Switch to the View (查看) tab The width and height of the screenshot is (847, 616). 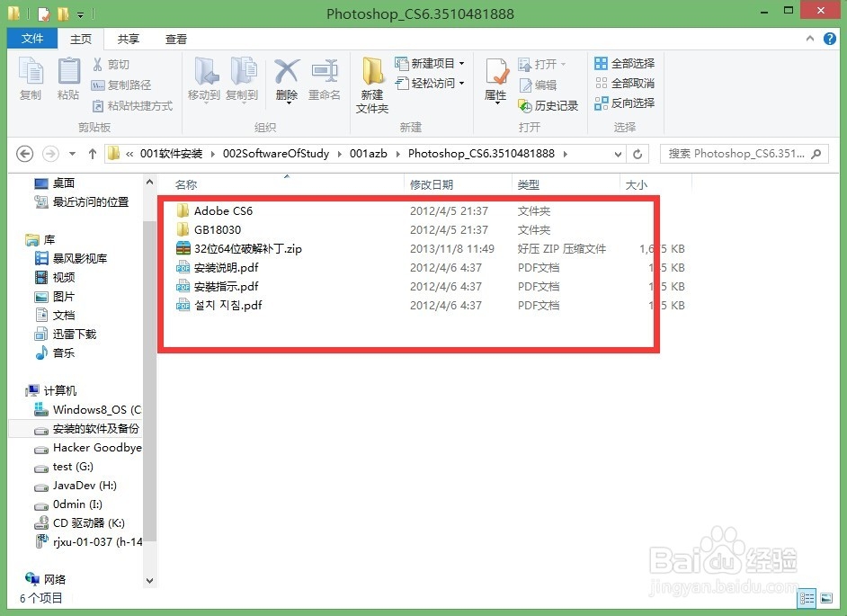coord(176,39)
